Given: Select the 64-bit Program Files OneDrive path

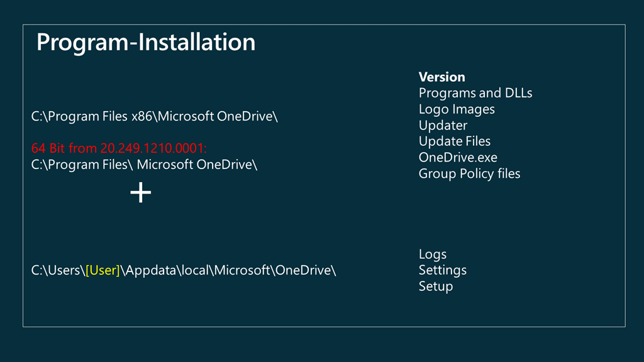Looking at the screenshot, I should [x=145, y=165].
